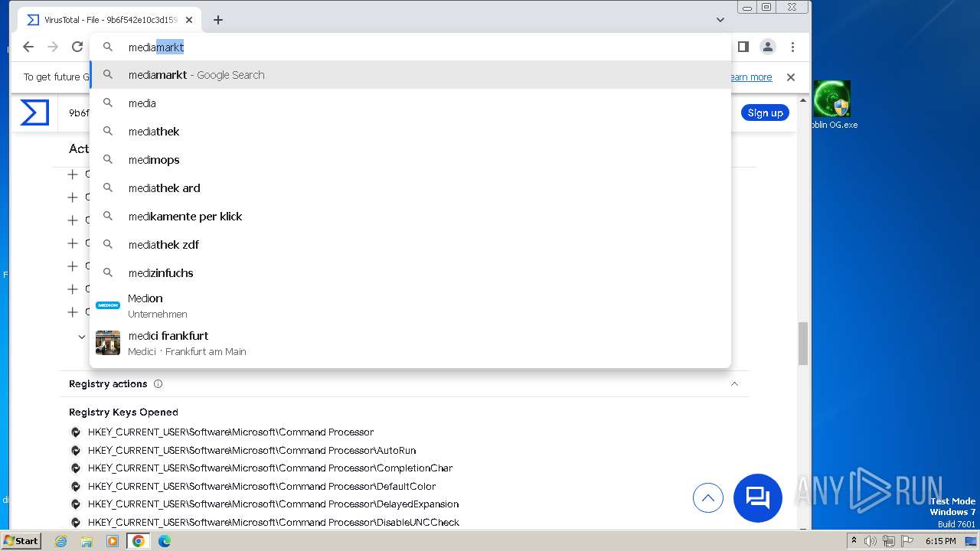
Task: Open Chrome three-dot menu
Action: [792, 47]
